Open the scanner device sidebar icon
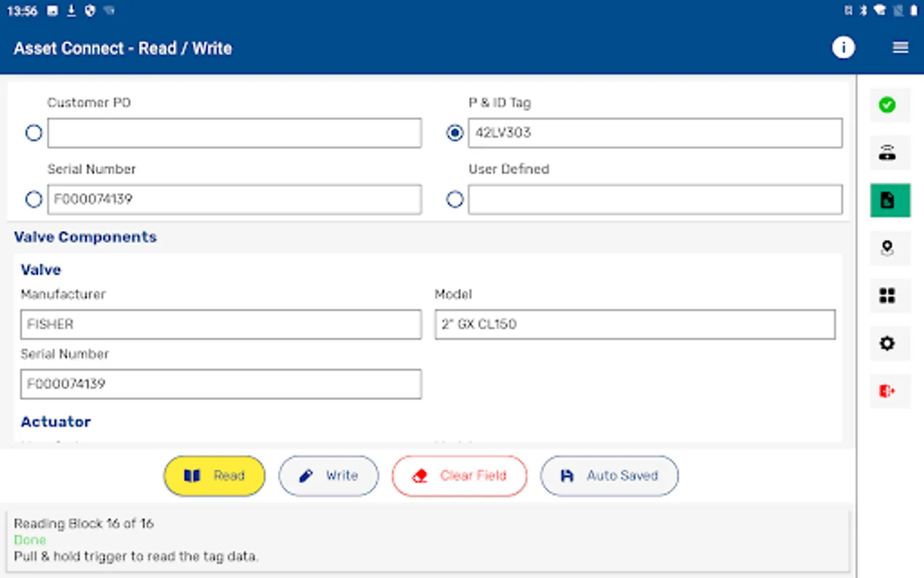The width and height of the screenshot is (924, 578). (x=887, y=153)
